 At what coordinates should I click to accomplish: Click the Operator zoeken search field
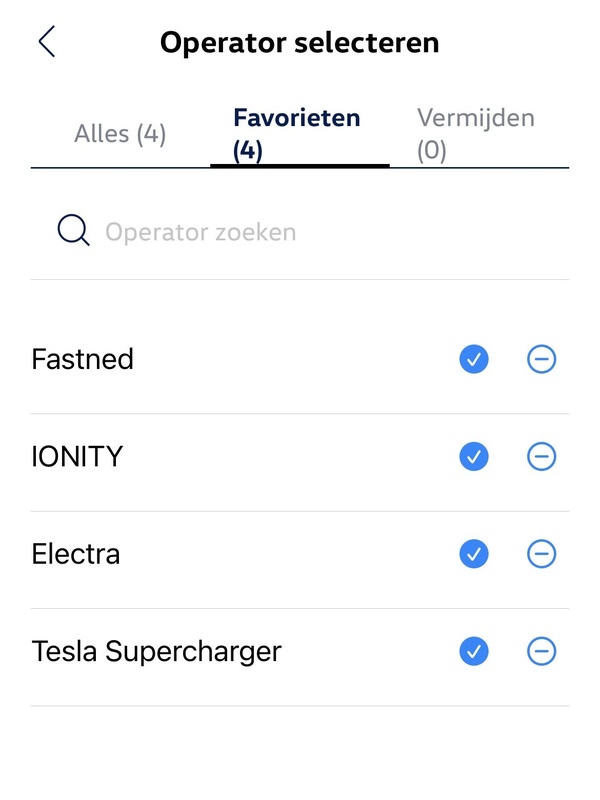click(x=200, y=231)
